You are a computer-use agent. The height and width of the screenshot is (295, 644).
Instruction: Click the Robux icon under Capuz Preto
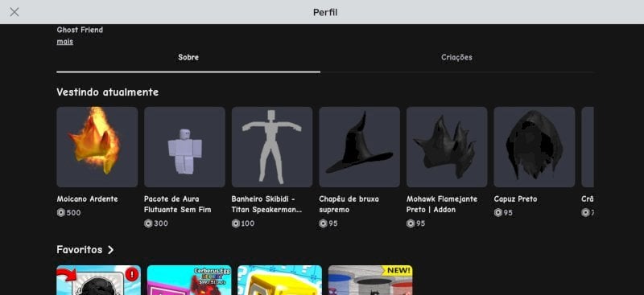coord(498,213)
